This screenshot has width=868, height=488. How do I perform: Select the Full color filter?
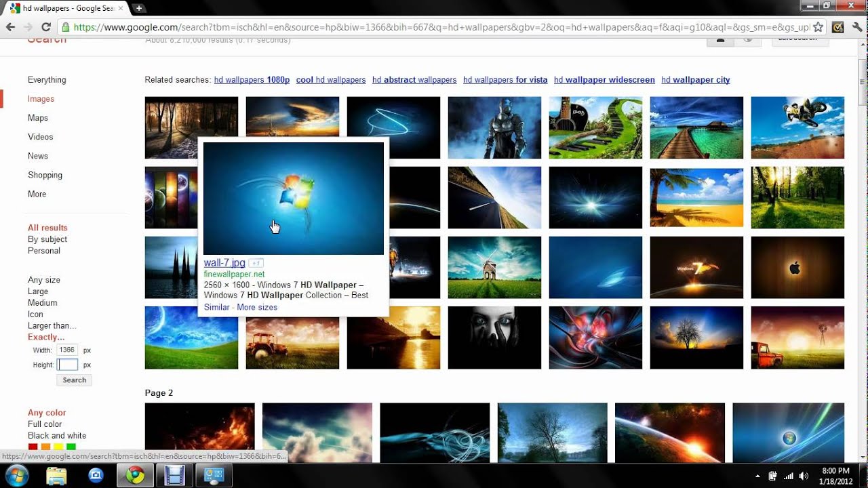point(45,424)
